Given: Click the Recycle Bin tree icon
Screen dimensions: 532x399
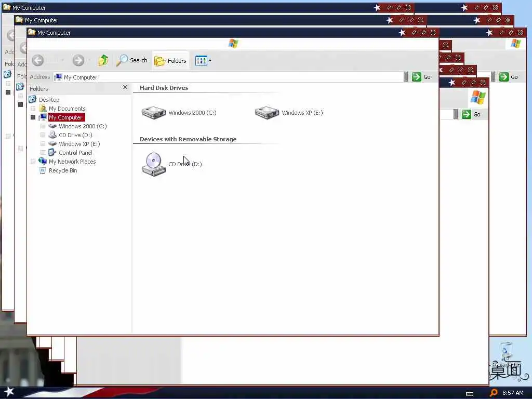Looking at the screenshot, I should (x=43, y=170).
